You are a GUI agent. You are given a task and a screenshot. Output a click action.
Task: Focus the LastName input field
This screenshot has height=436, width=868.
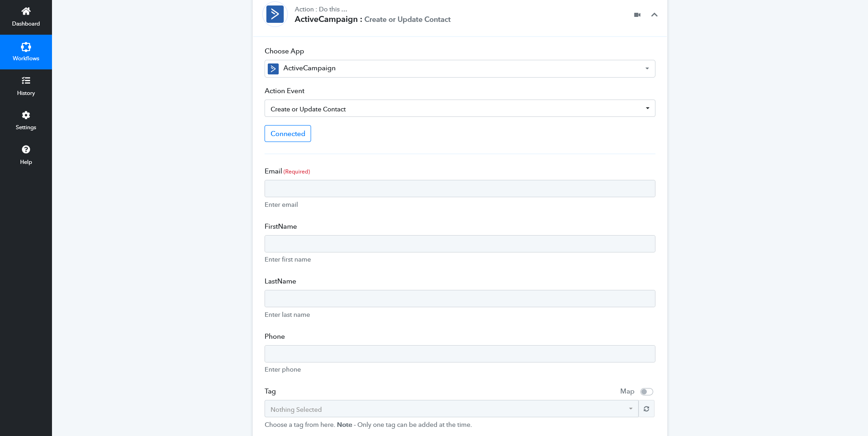pos(460,299)
